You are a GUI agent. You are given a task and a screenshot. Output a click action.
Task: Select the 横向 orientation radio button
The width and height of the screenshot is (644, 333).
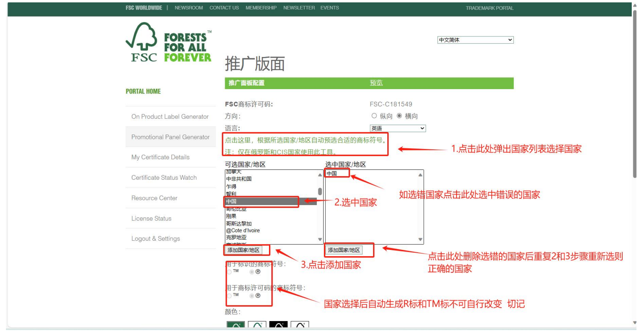click(399, 116)
